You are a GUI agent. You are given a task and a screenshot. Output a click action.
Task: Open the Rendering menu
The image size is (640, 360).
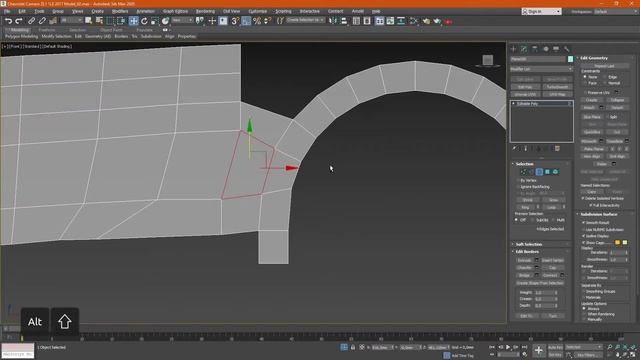[205, 11]
